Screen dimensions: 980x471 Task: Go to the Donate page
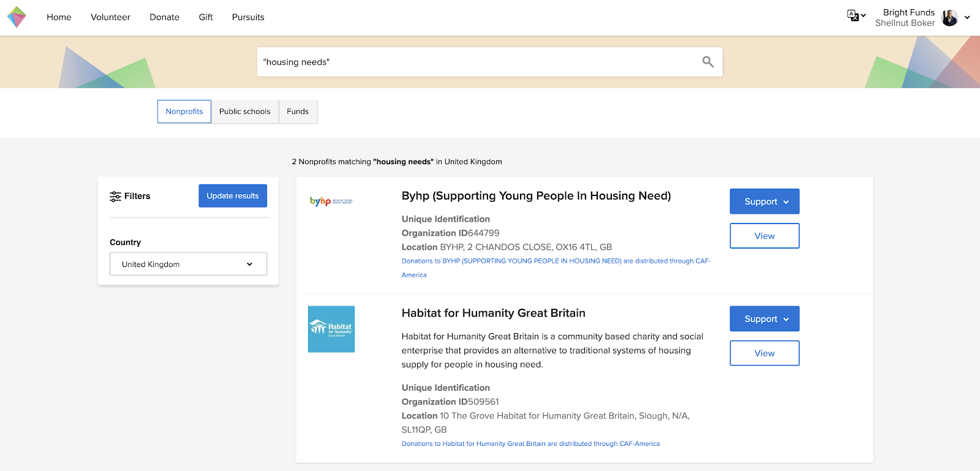164,17
